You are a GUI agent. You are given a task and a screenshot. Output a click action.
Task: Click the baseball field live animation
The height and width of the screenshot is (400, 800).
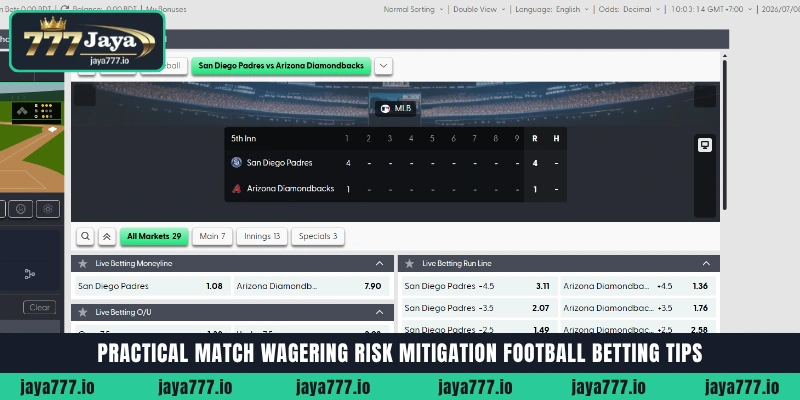32,139
